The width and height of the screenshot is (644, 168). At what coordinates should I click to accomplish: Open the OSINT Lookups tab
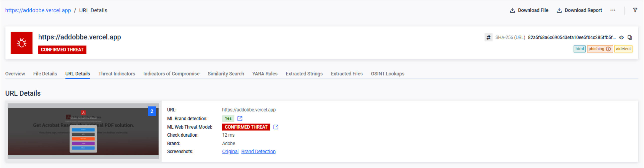(x=387, y=74)
